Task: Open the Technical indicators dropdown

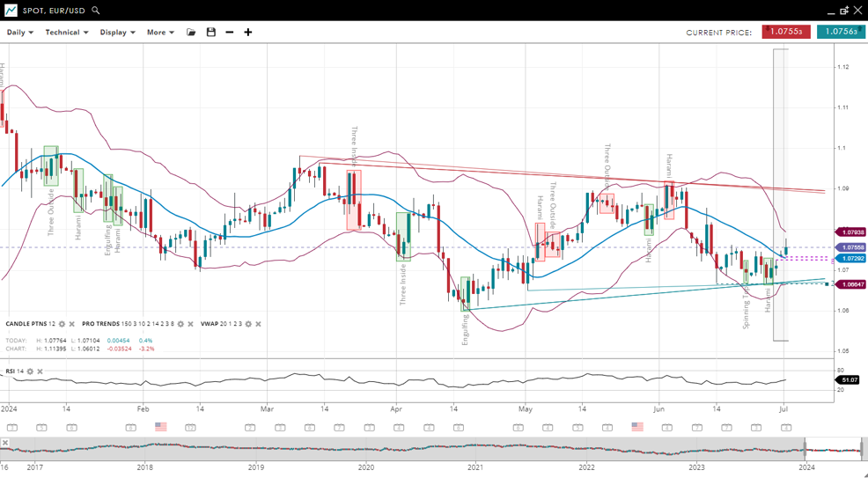Action: click(67, 33)
